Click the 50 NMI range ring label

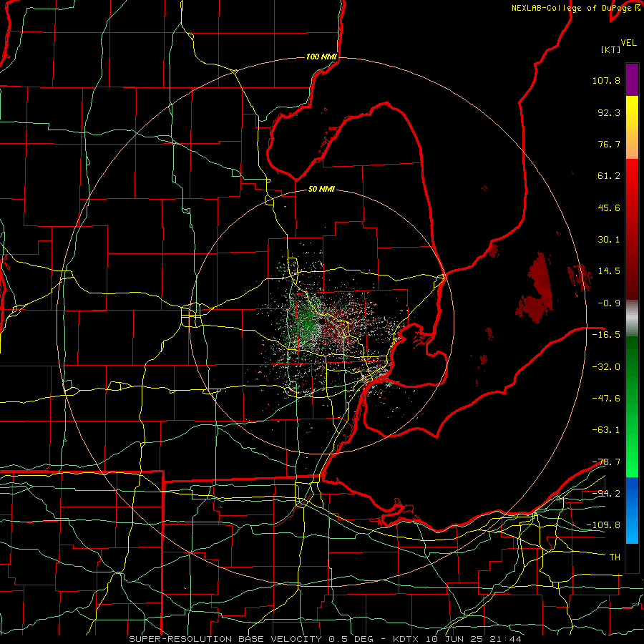[x=321, y=190]
